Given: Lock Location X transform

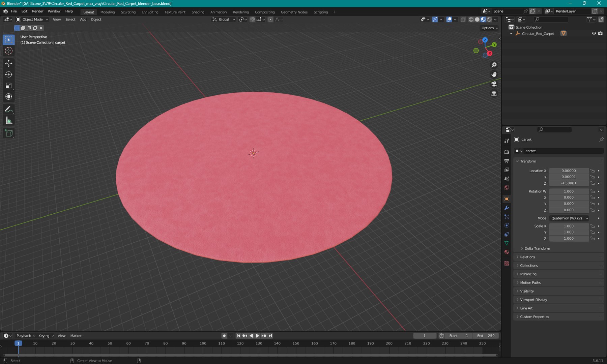Looking at the screenshot, I should coord(592,171).
